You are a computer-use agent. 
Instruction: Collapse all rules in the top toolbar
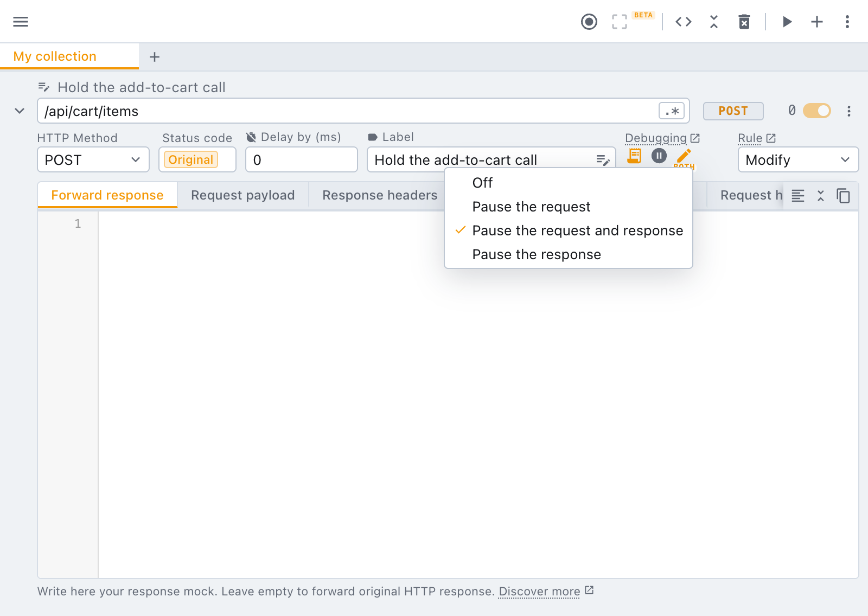pos(714,22)
